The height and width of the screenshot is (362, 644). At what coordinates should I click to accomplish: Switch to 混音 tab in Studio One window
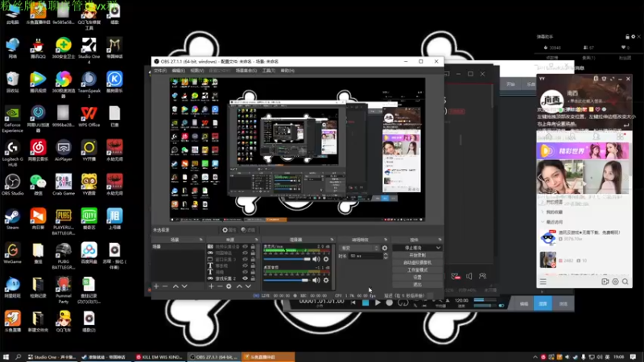(x=543, y=304)
